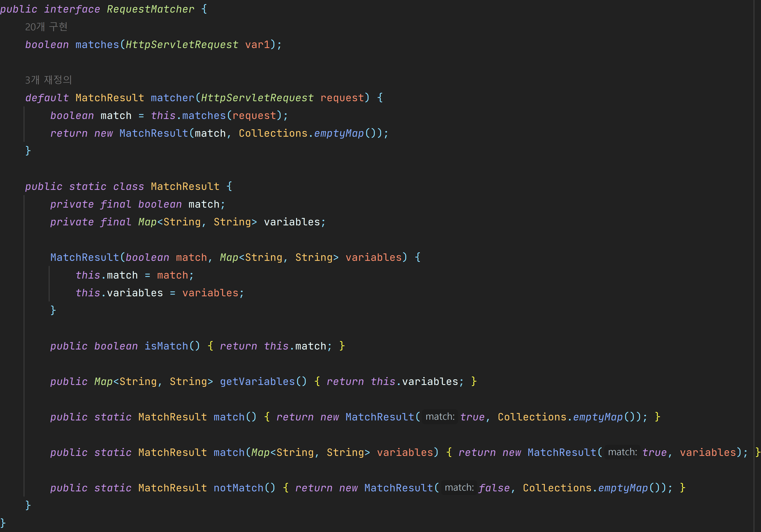Click the 'request' parameter in matcher signature
Image resolution: width=761 pixels, height=532 pixels.
click(x=342, y=98)
